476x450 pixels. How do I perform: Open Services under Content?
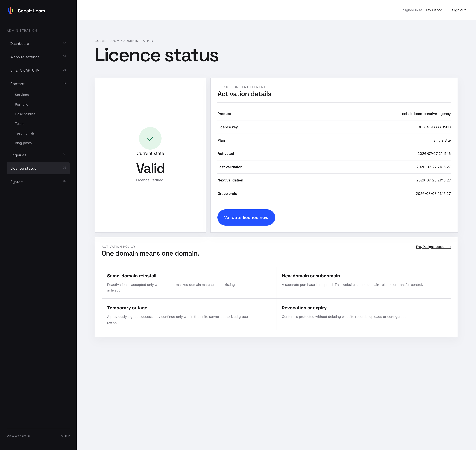(22, 95)
